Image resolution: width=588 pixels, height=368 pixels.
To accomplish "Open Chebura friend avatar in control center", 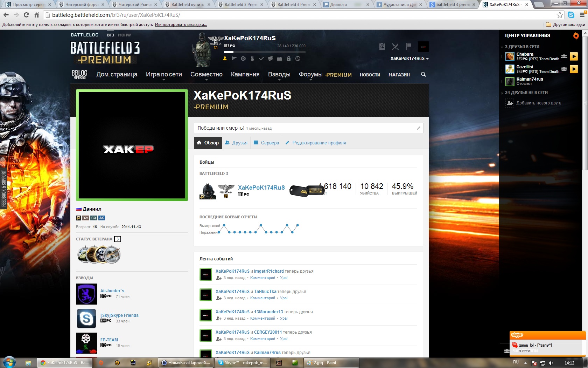I will pos(510,56).
